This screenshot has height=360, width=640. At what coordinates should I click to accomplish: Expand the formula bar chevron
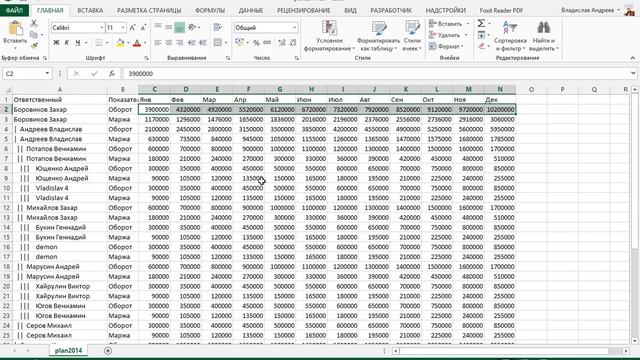633,73
